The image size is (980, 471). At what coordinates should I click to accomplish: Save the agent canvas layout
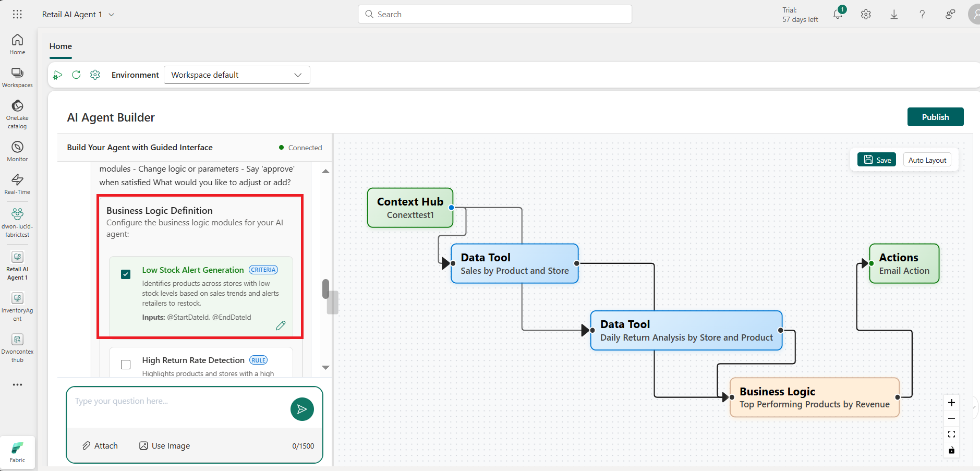877,160
